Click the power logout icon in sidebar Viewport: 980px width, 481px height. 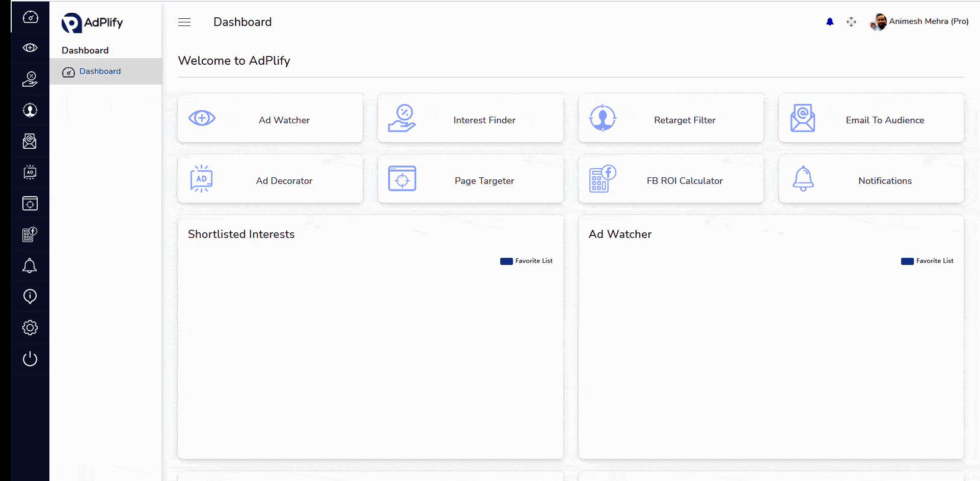[x=30, y=359]
